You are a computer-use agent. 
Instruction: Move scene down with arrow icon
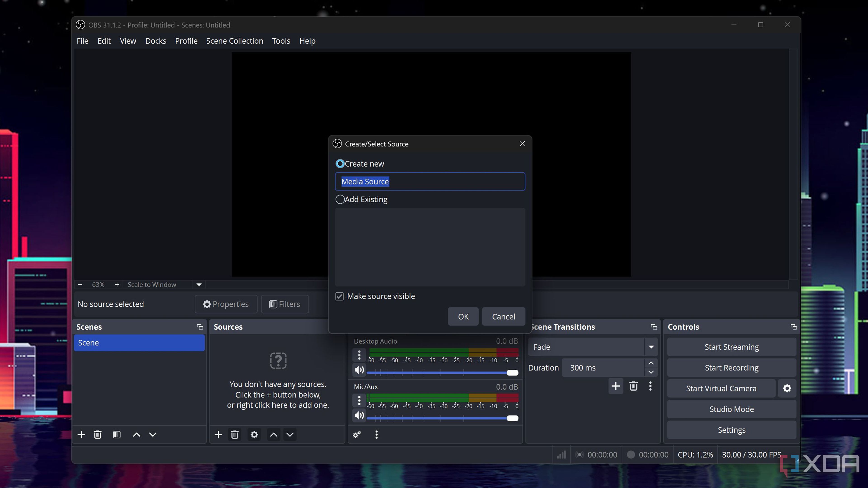coord(153,434)
